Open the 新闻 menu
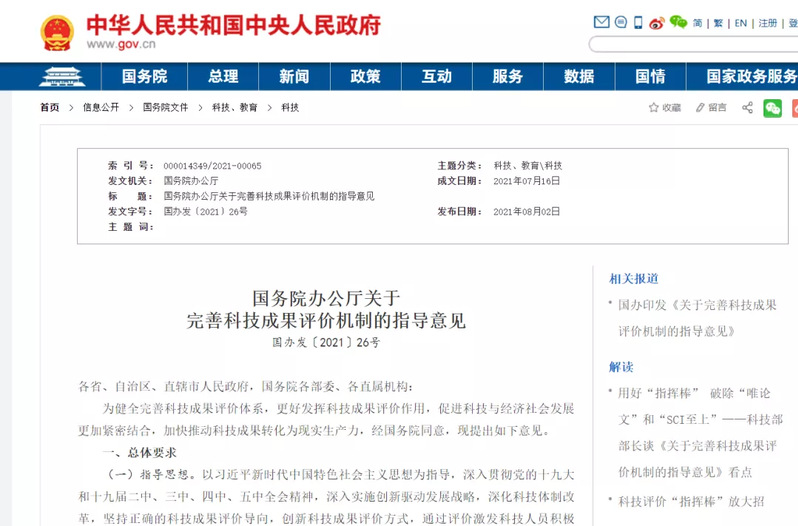The height and width of the screenshot is (526, 798). pyautogui.click(x=294, y=76)
